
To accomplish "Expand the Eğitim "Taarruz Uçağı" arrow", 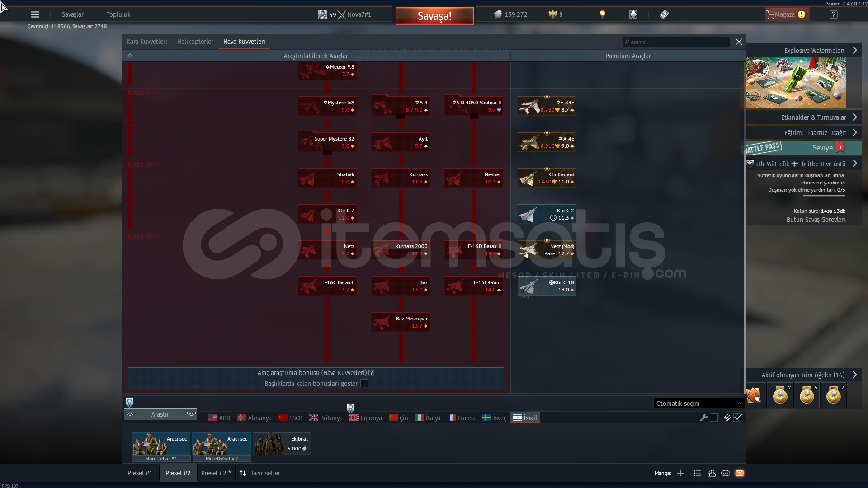I will coord(855,132).
